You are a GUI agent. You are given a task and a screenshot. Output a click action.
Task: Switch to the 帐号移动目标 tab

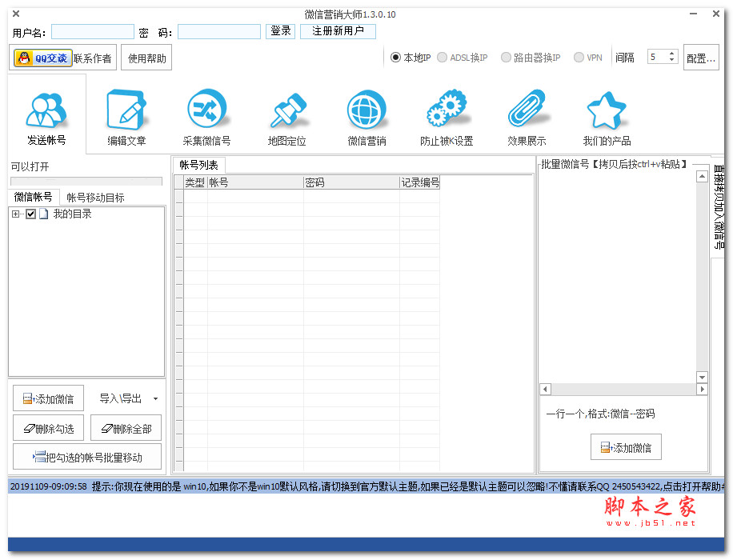95,198
